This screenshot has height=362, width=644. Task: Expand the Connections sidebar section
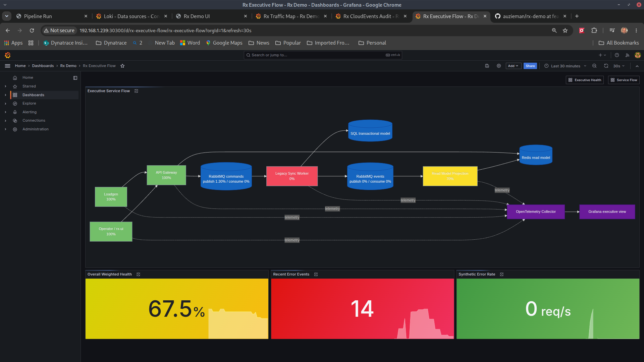point(5,121)
